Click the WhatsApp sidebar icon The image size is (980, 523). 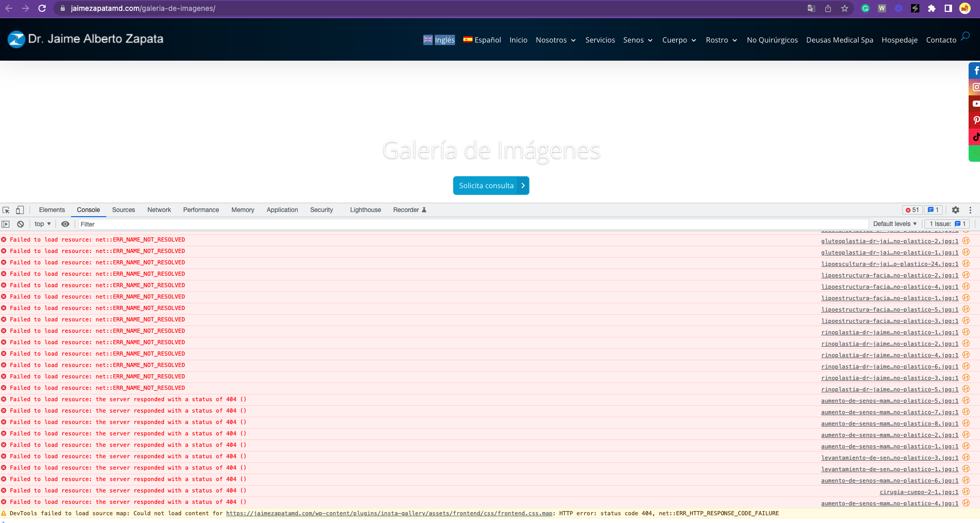click(975, 153)
